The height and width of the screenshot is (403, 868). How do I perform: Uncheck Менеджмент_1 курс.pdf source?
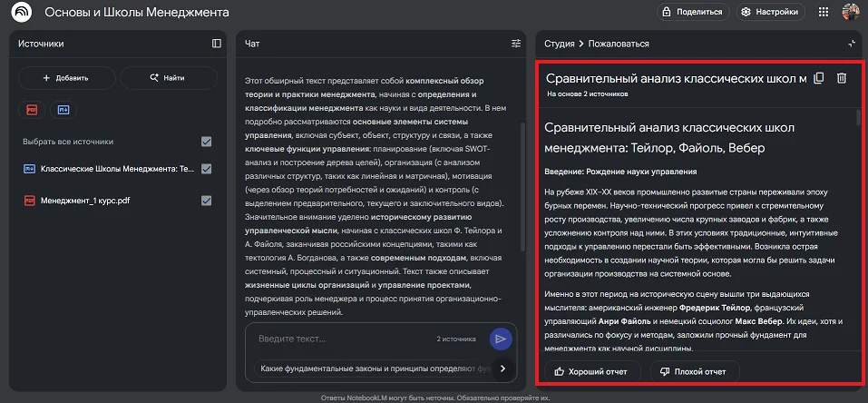tap(207, 200)
